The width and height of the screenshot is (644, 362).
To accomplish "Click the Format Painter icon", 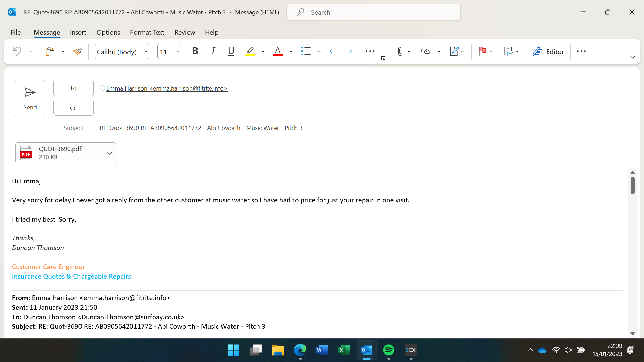I will click(x=77, y=52).
